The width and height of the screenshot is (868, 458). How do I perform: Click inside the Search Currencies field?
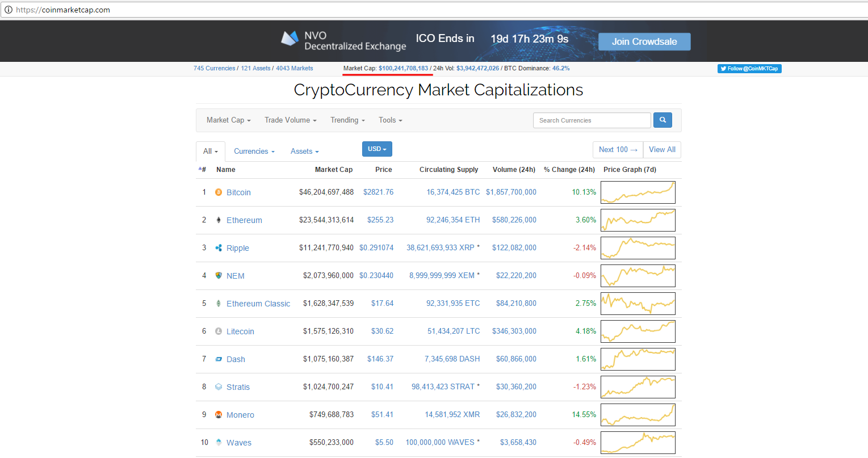click(592, 120)
